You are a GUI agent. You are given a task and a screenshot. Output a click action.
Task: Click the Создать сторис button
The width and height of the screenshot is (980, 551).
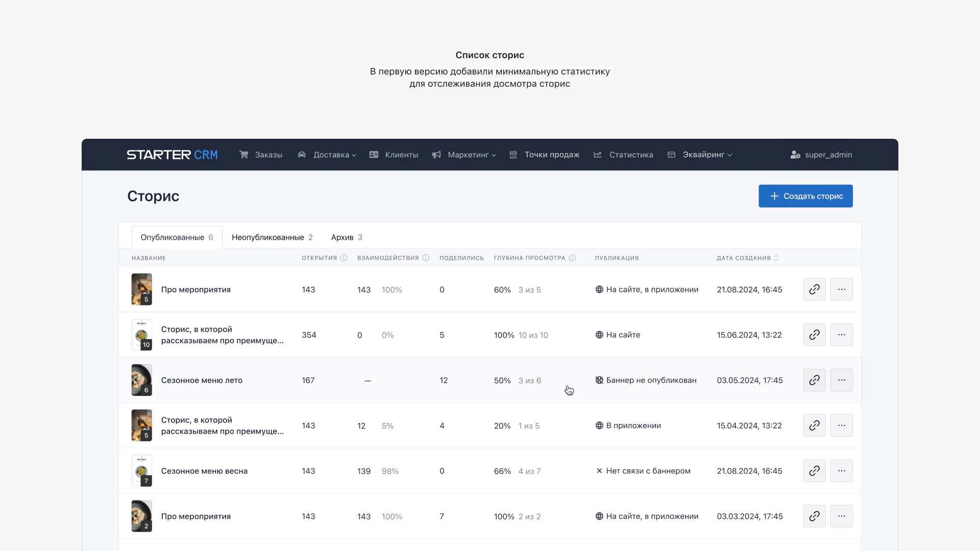pyautogui.click(x=805, y=196)
